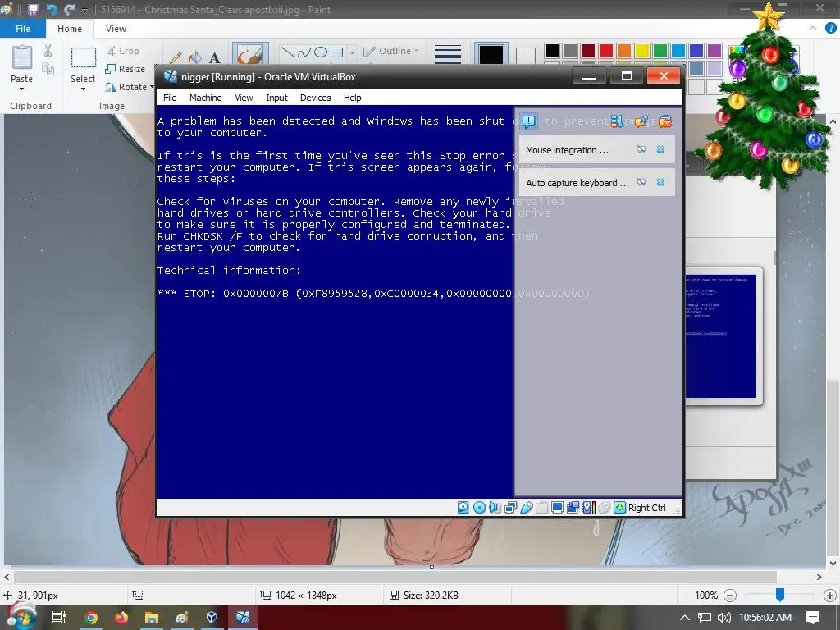The width and height of the screenshot is (840, 630).
Task: Click the Mouse integration do-not-show-again icon
Action: point(641,149)
